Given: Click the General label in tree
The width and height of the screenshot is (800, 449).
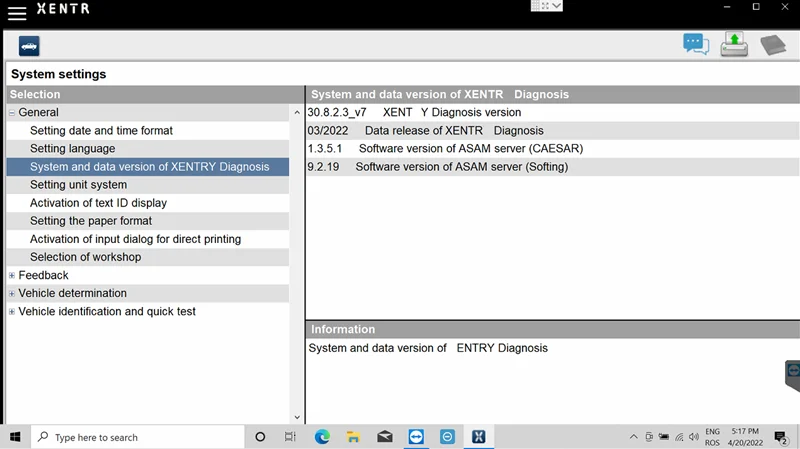Looking at the screenshot, I should point(38,113).
